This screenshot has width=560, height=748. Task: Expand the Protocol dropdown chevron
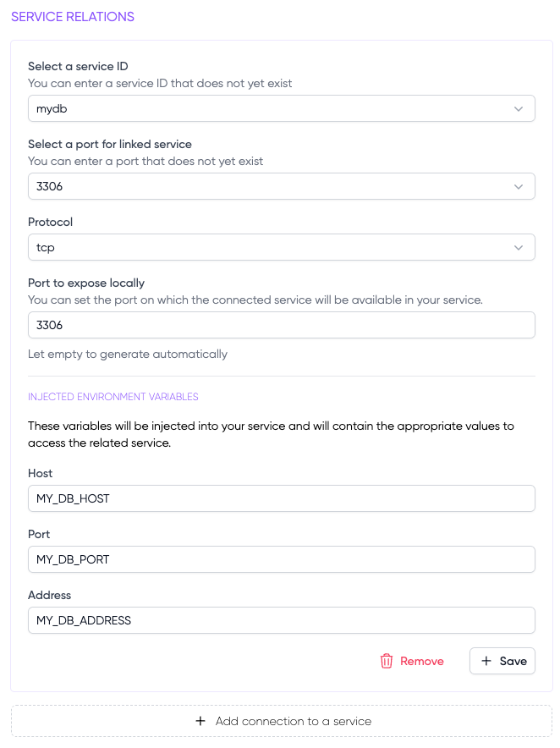[519, 248]
